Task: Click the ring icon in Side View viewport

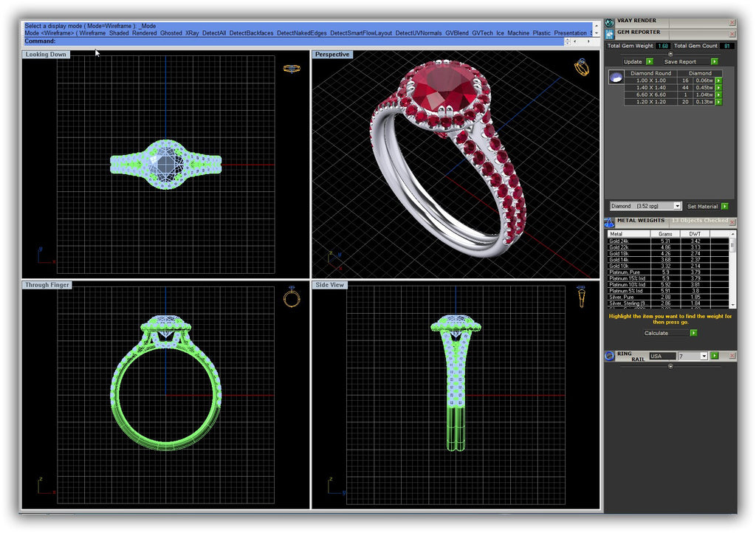Action: [582, 298]
